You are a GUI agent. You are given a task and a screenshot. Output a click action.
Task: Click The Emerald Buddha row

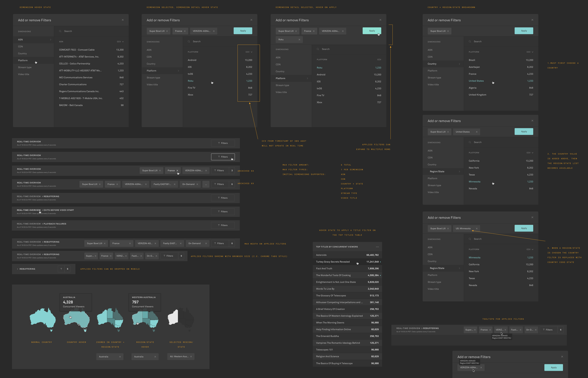click(x=347, y=336)
